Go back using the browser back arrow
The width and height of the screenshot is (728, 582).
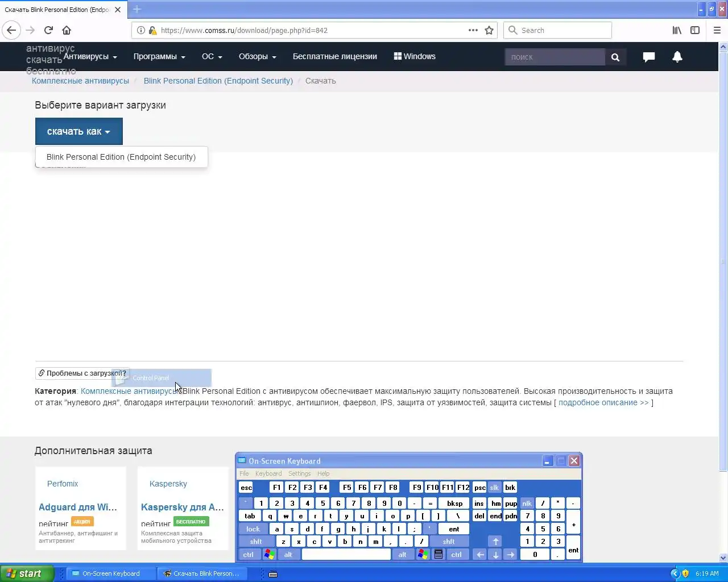[x=11, y=30]
